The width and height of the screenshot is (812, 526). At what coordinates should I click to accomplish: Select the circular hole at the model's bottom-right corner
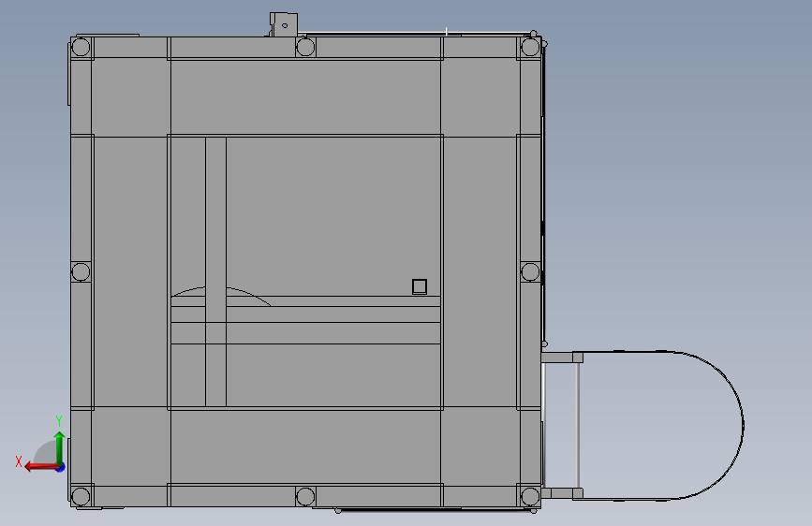click(530, 496)
